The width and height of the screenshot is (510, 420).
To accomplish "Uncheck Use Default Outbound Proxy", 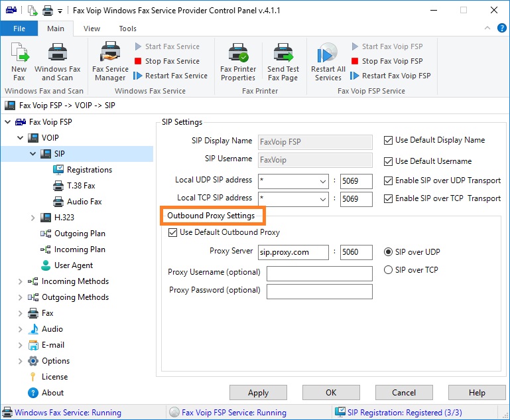I will point(172,232).
